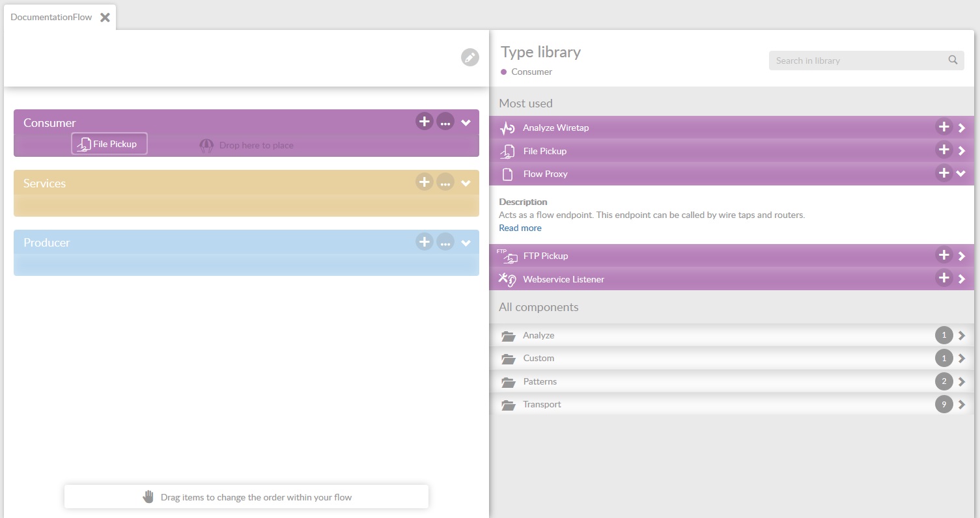The width and height of the screenshot is (980, 518).
Task: Click the pencil edit icon for the flow
Action: click(469, 57)
